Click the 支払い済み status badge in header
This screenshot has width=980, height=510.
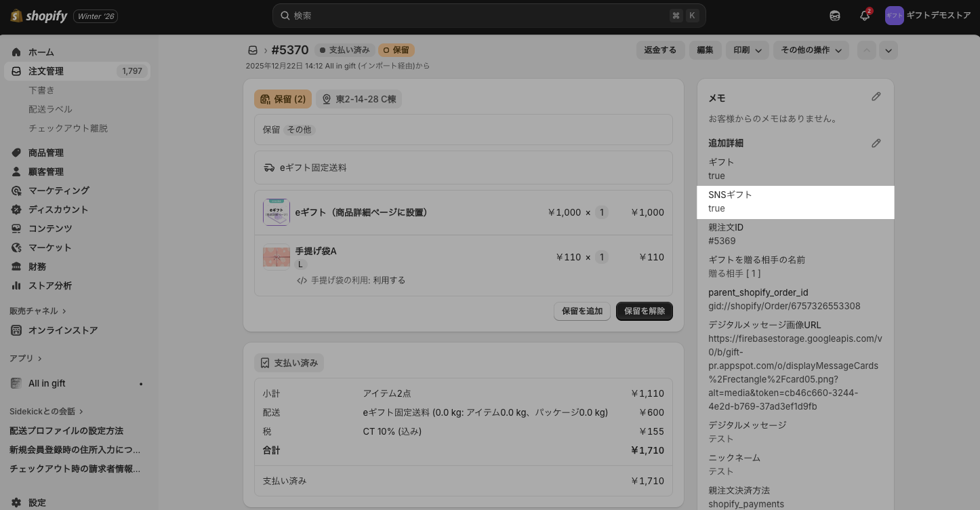(345, 50)
